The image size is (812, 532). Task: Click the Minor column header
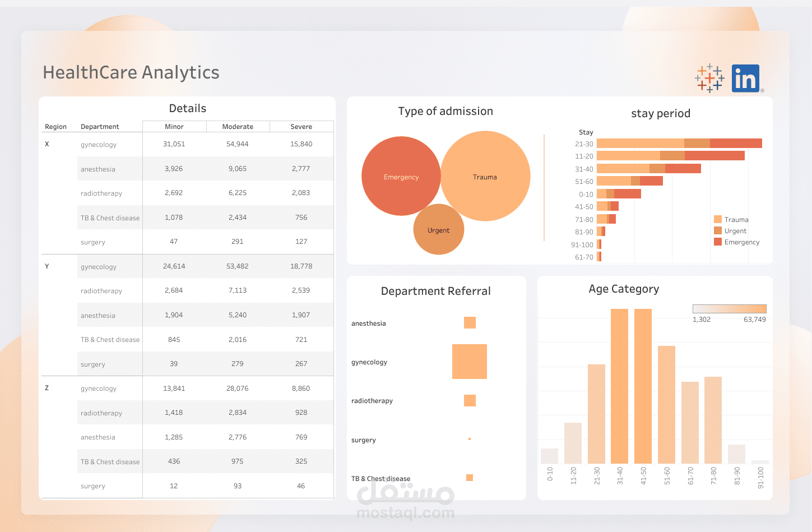point(174,127)
